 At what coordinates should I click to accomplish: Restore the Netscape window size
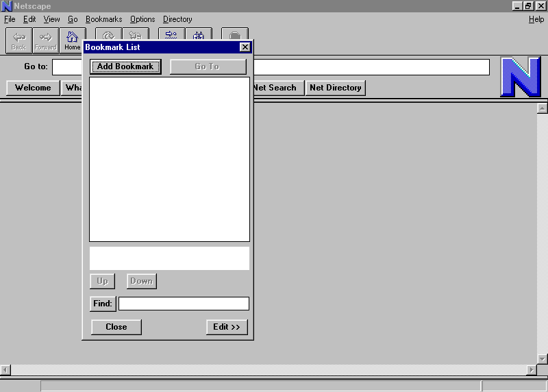(x=528, y=6)
